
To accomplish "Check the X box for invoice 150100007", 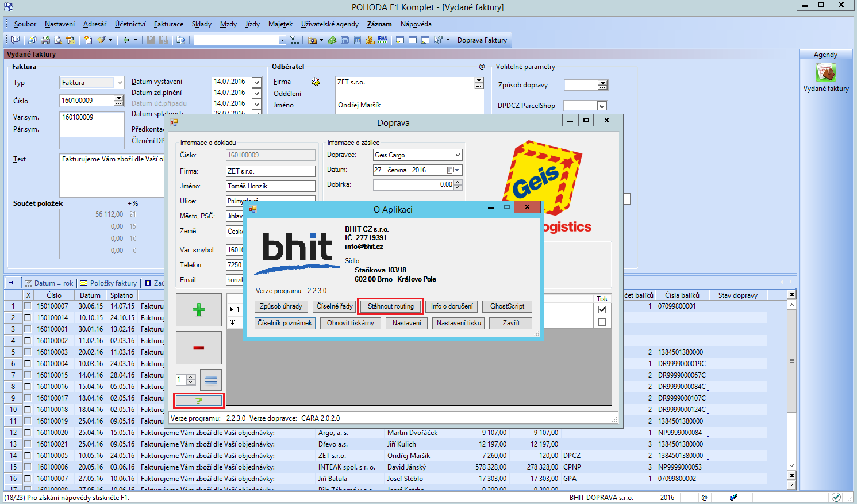I will coord(28,306).
